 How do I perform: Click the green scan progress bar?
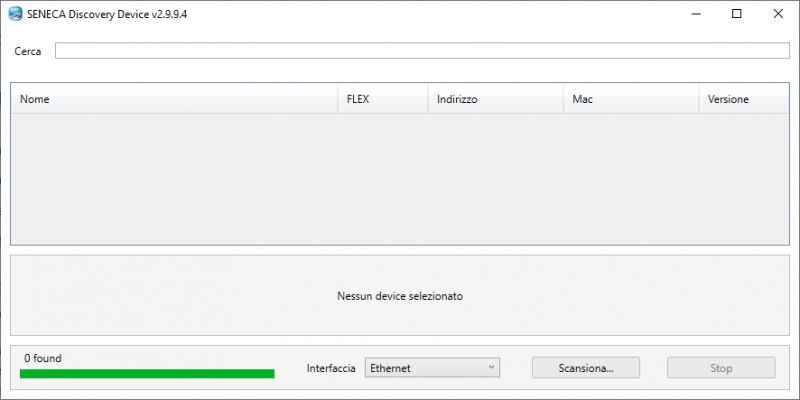[x=147, y=374]
